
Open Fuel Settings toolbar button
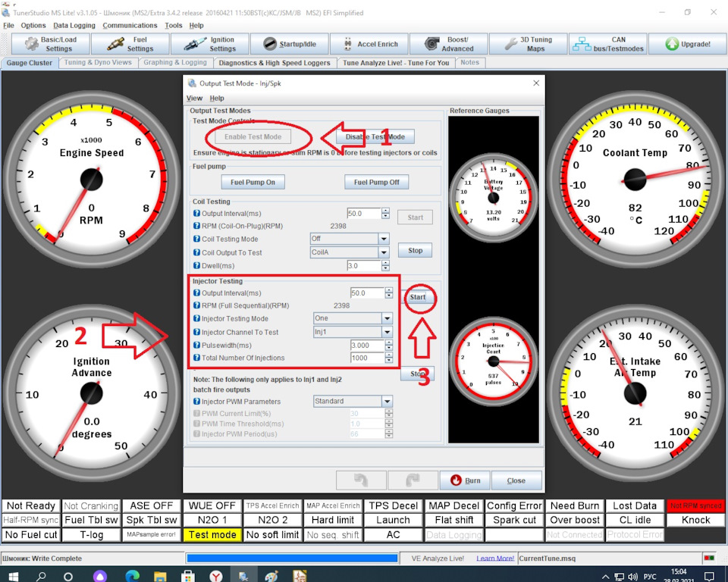click(x=130, y=44)
